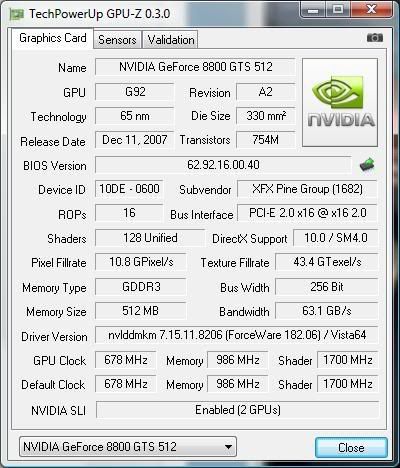Click the A2 revision field
Viewport: 400px width, 468px height.
pyautogui.click(x=266, y=92)
